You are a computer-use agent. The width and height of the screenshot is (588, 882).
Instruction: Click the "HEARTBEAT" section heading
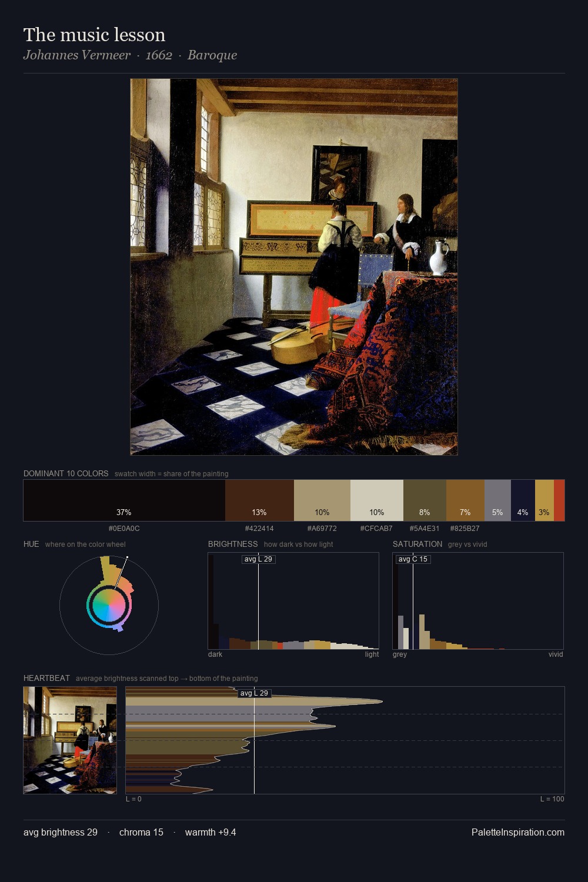tap(46, 678)
